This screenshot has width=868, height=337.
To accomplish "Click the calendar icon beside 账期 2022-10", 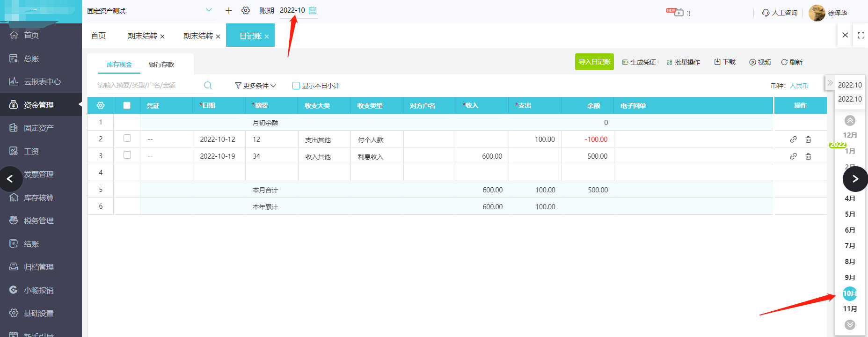I will (313, 10).
